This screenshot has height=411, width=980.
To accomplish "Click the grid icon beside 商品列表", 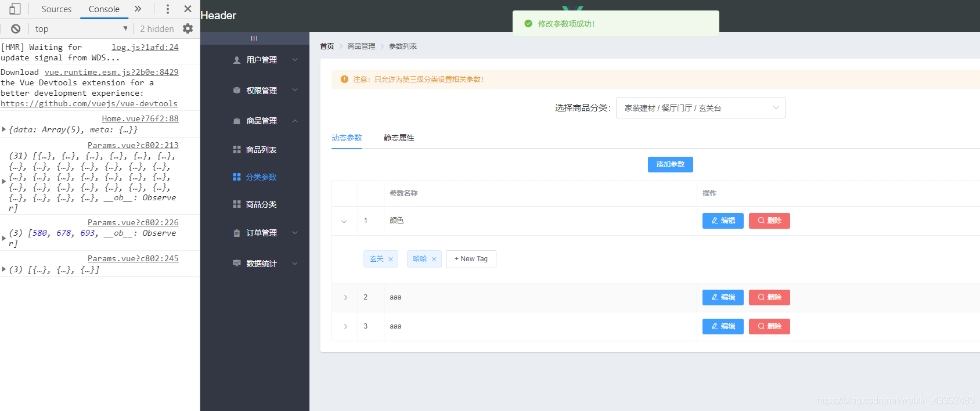I will click(x=237, y=150).
